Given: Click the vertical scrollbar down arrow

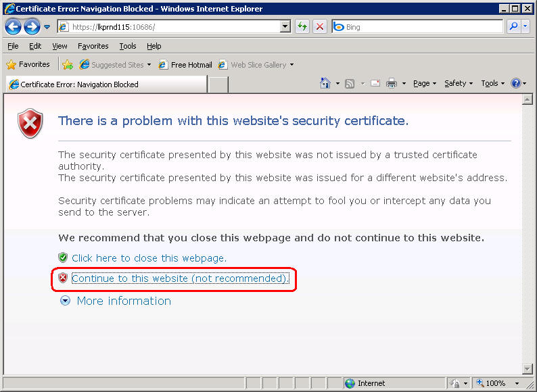Looking at the screenshot, I should tap(527, 369).
